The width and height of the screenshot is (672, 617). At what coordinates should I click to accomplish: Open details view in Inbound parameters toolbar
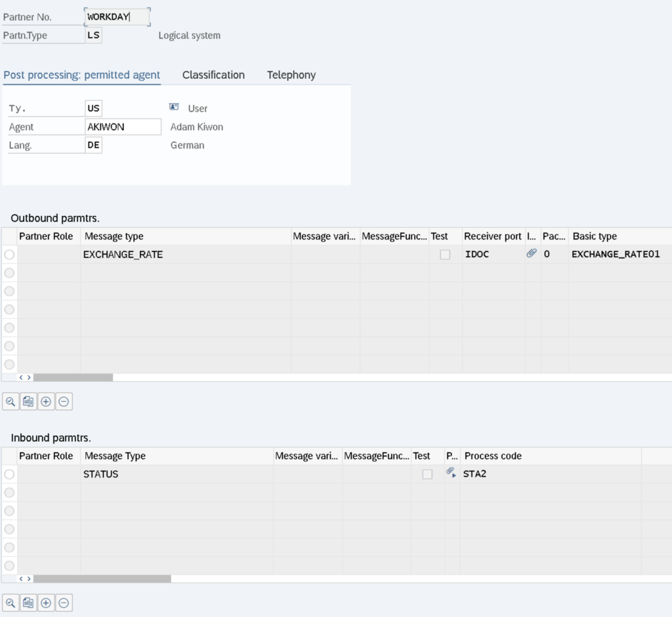pyautogui.click(x=10, y=603)
